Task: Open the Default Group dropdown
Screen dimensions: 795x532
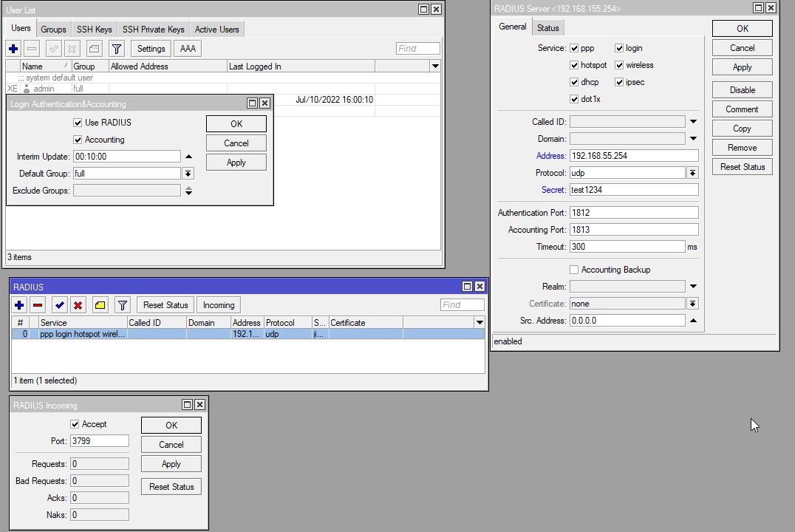Action: (x=188, y=174)
